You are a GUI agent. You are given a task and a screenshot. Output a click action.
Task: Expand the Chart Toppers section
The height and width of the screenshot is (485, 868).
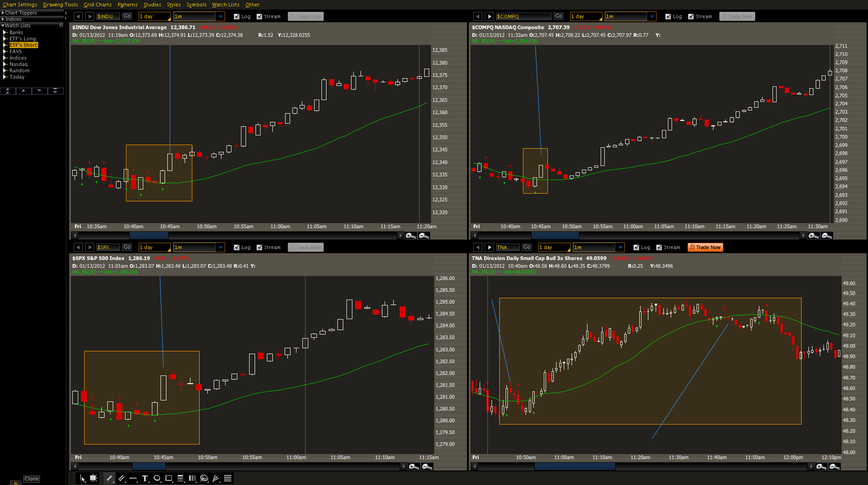3,13
